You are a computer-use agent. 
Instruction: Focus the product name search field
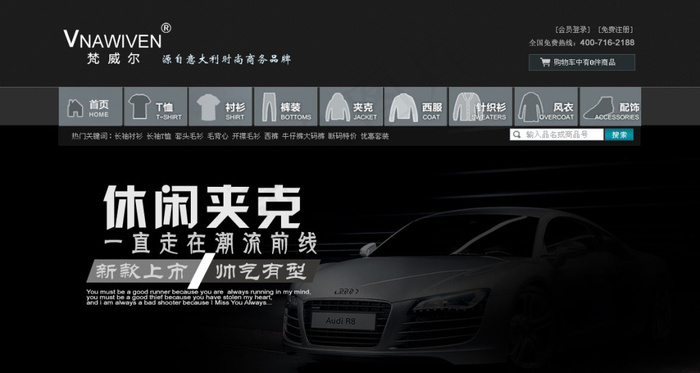pyautogui.click(x=557, y=134)
